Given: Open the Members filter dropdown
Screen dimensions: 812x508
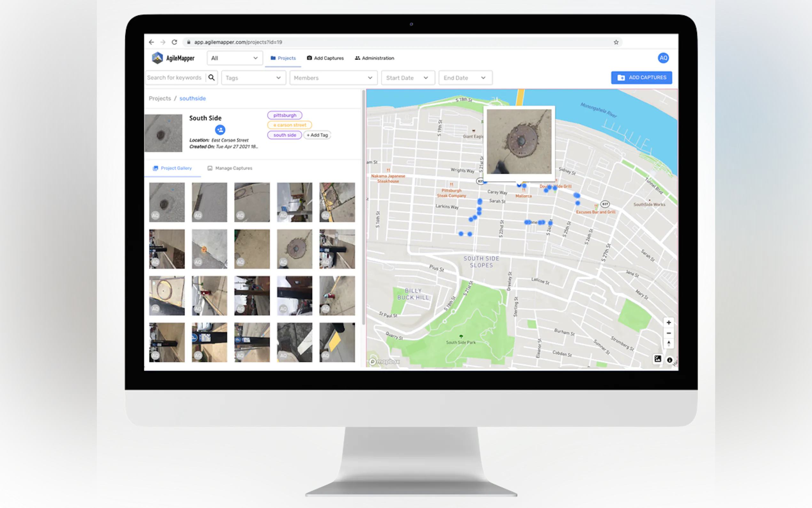Looking at the screenshot, I should 333,78.
